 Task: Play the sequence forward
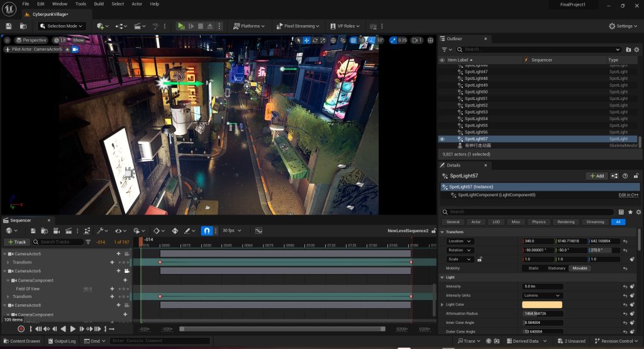73,329
